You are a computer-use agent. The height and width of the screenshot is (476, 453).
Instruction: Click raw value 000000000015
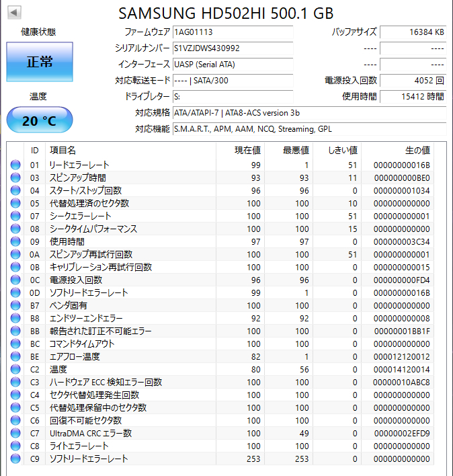coord(402,268)
